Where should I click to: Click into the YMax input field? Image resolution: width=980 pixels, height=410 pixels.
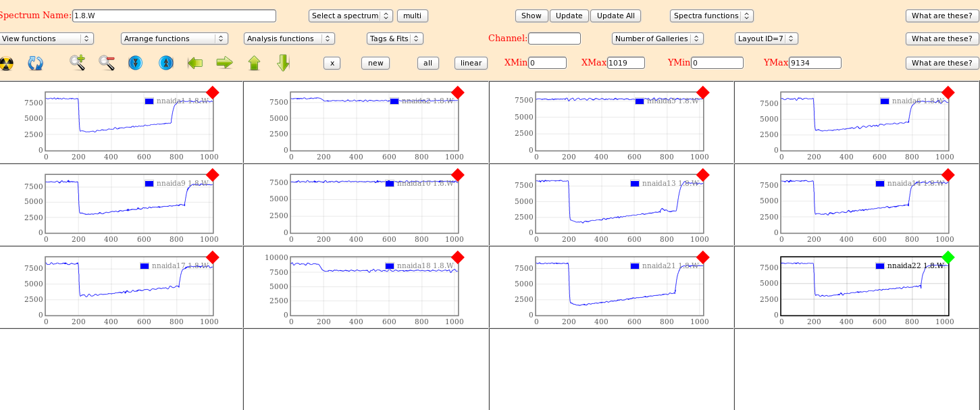point(815,63)
